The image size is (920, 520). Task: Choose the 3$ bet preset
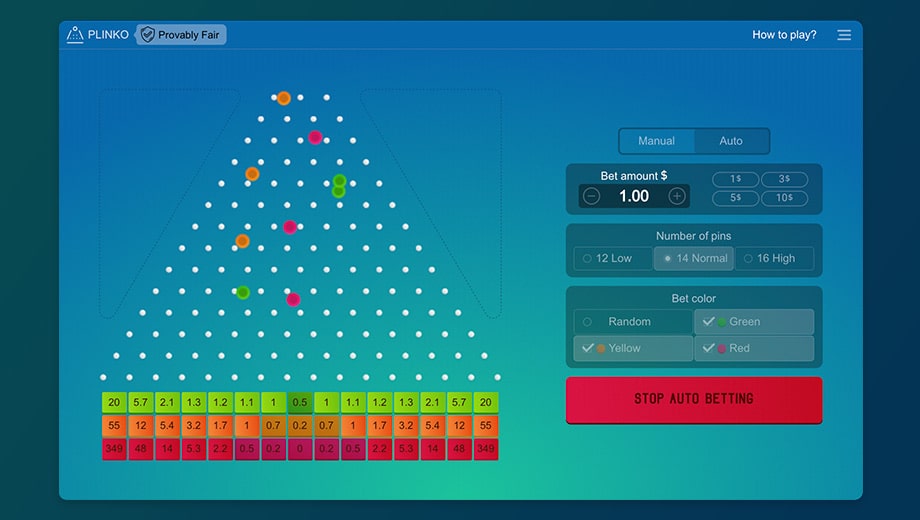[784, 179]
